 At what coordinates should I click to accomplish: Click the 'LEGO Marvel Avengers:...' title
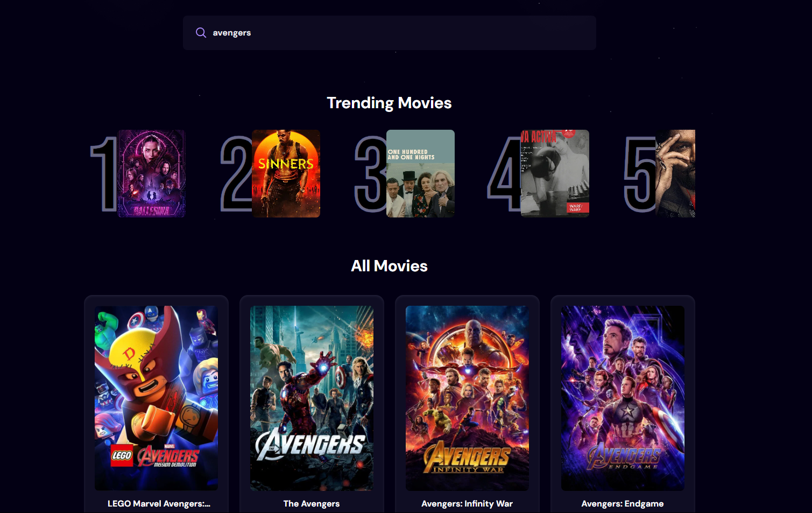(x=159, y=504)
